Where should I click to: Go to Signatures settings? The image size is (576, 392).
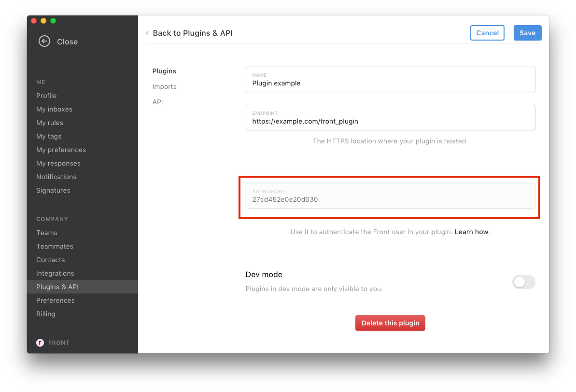[x=53, y=190]
